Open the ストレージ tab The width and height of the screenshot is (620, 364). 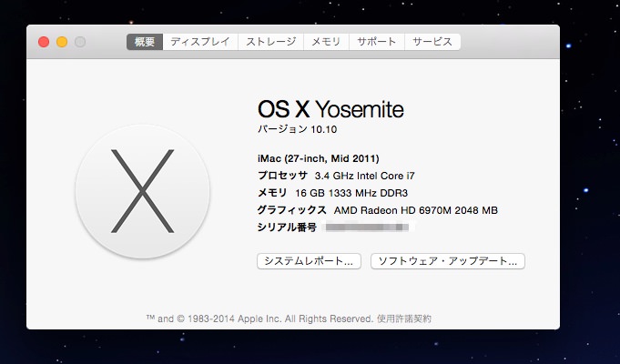pyautogui.click(x=271, y=42)
